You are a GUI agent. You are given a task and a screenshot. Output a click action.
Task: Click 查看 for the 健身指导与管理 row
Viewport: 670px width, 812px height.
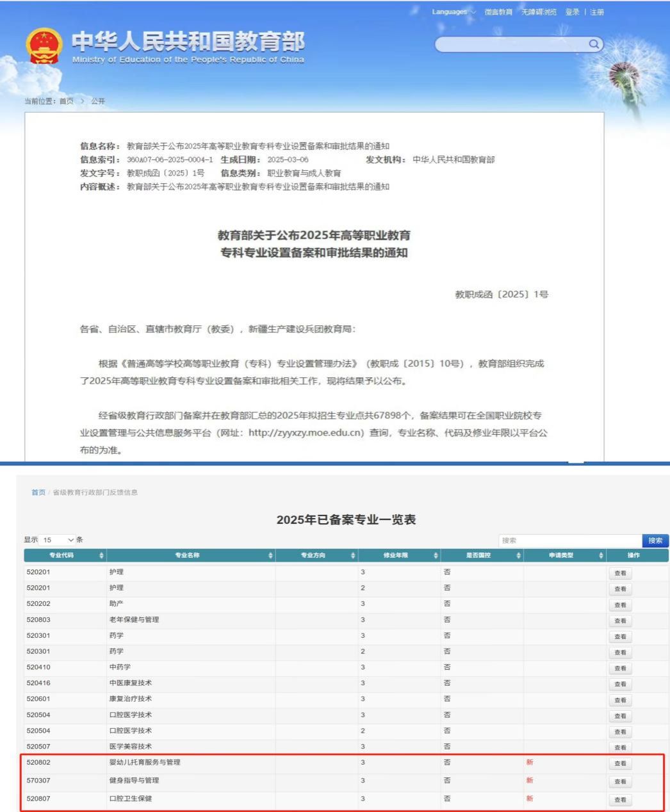coord(620,782)
